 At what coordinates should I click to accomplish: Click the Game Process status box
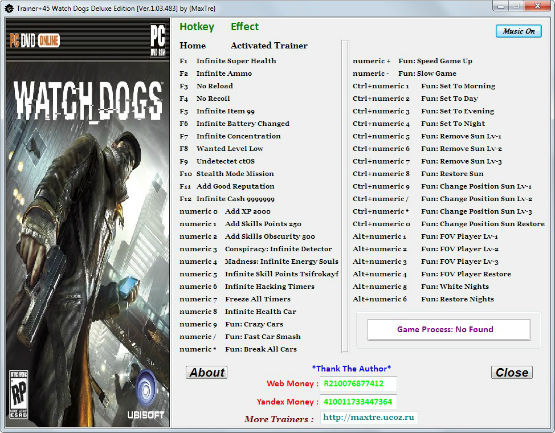[448, 330]
